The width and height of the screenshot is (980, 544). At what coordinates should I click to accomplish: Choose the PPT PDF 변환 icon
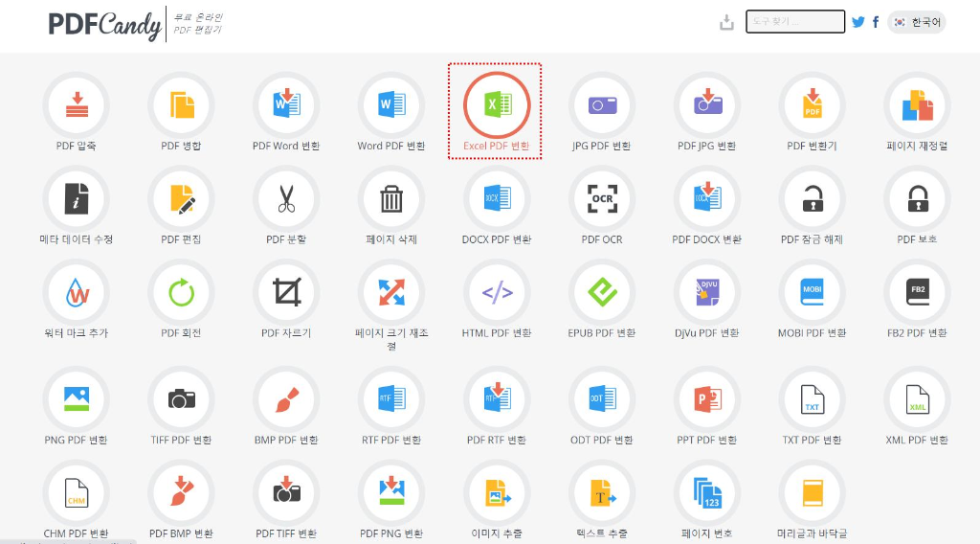point(707,399)
